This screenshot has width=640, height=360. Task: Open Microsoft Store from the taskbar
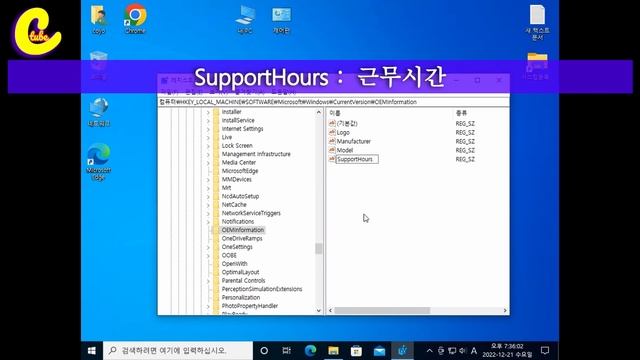point(356,351)
